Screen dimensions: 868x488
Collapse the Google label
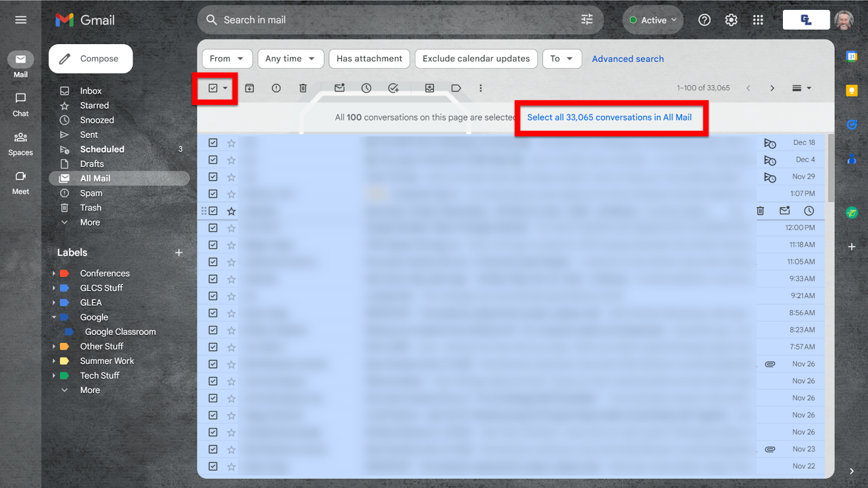54,317
